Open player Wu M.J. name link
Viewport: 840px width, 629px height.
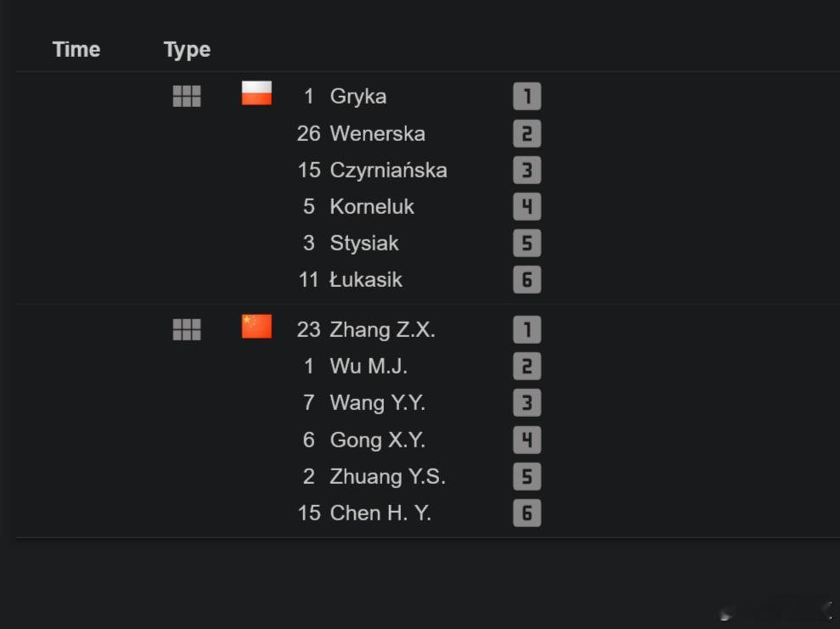point(369,366)
